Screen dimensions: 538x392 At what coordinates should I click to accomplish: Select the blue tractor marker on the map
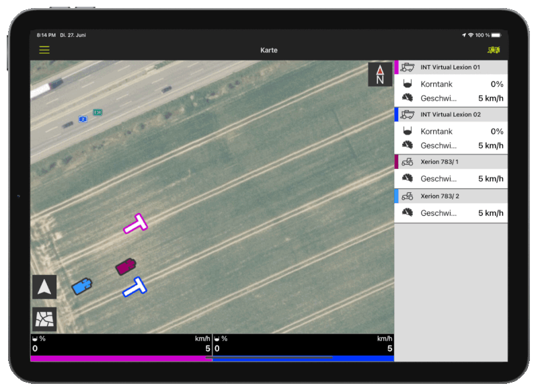[x=82, y=286]
